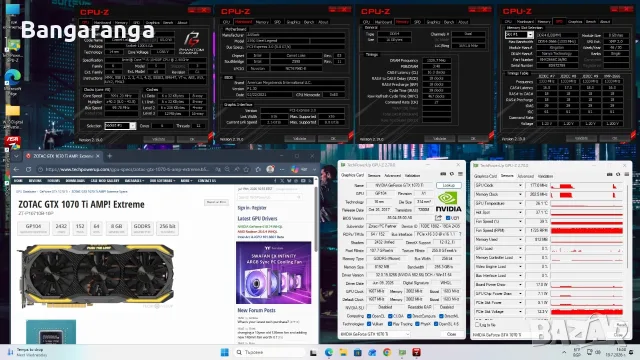
Task: Click the Edge profile avatar
Action: [270, 169]
